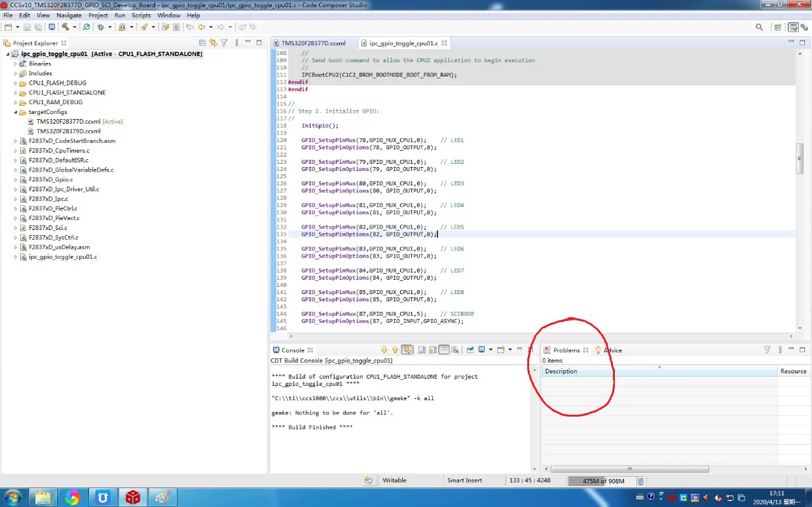812x507 pixels.
Task: Open the Open Console dropdown arrow
Action: [510, 350]
